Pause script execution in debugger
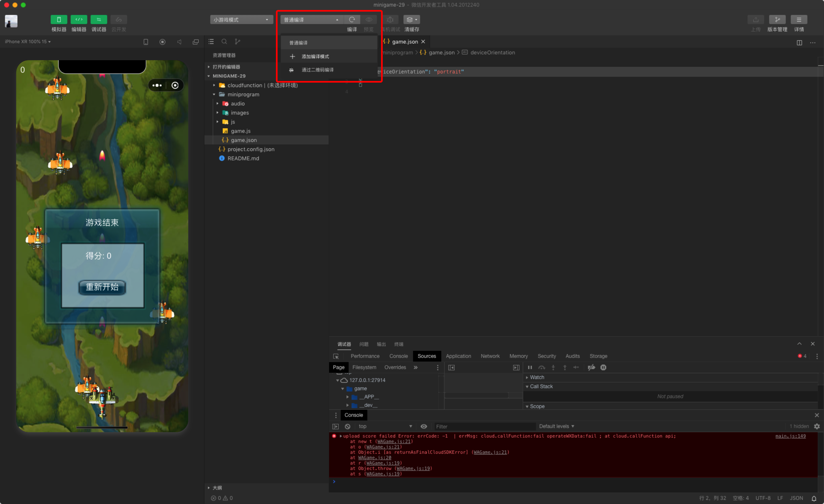This screenshot has height=504, width=824. tap(530, 367)
